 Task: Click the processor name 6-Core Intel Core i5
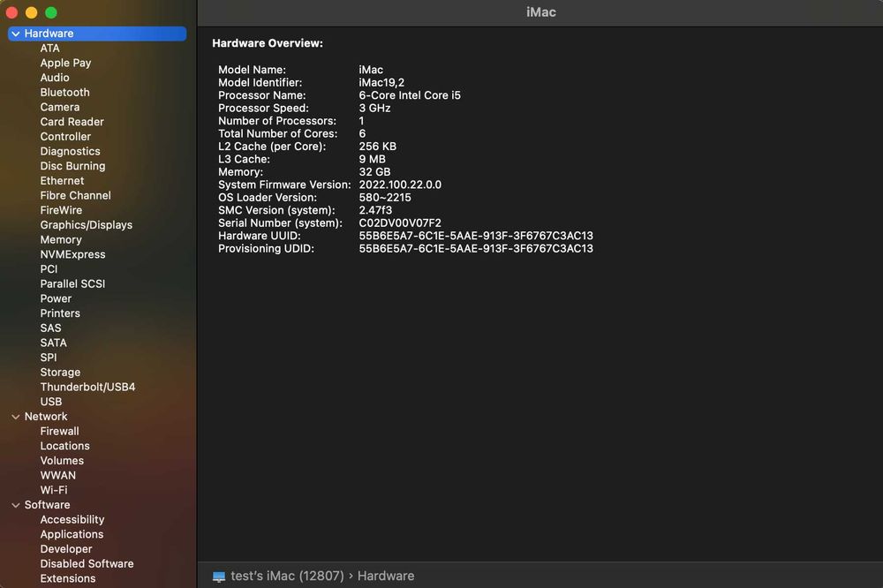click(410, 95)
